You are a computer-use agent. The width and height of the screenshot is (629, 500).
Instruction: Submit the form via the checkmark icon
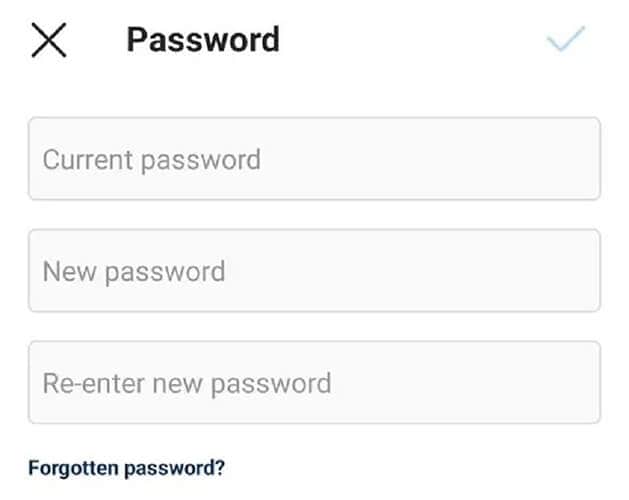[566, 40]
